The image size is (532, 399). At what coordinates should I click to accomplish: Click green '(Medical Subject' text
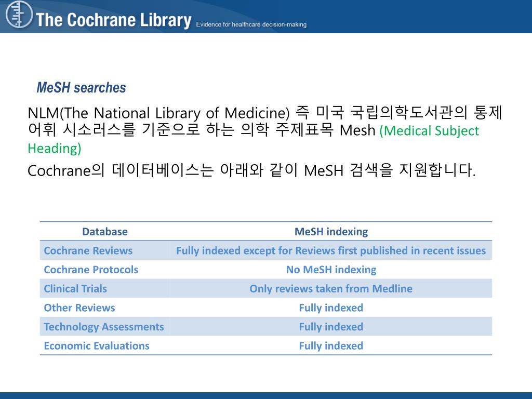[x=429, y=131]
